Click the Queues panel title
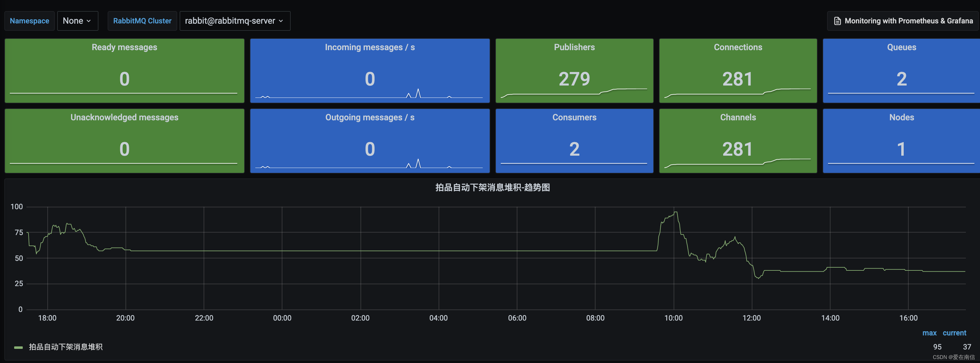This screenshot has height=363, width=980. [x=901, y=47]
